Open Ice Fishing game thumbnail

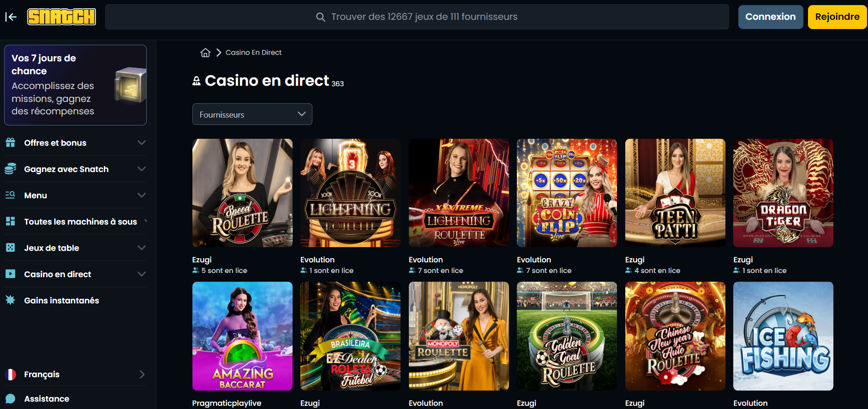pyautogui.click(x=783, y=336)
